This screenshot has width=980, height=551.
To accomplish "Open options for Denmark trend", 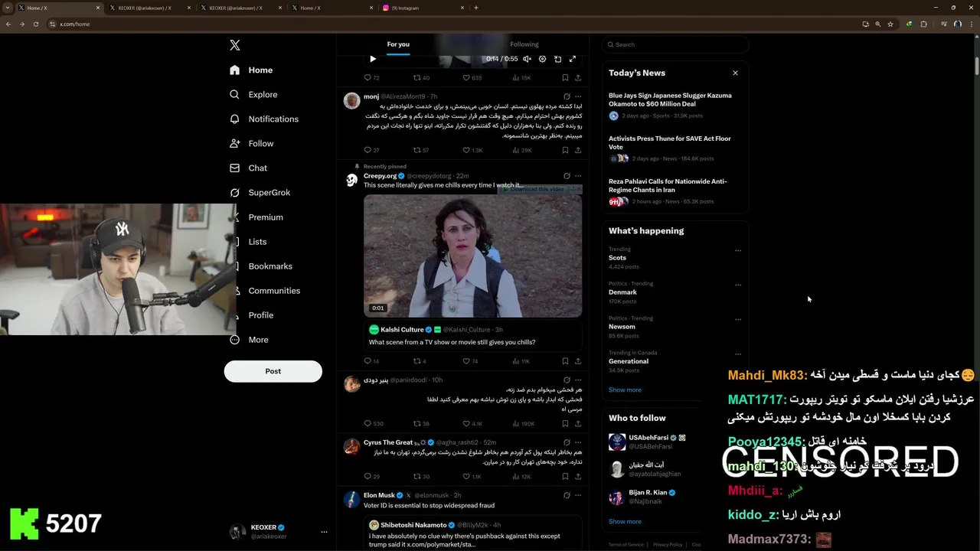I will (738, 285).
